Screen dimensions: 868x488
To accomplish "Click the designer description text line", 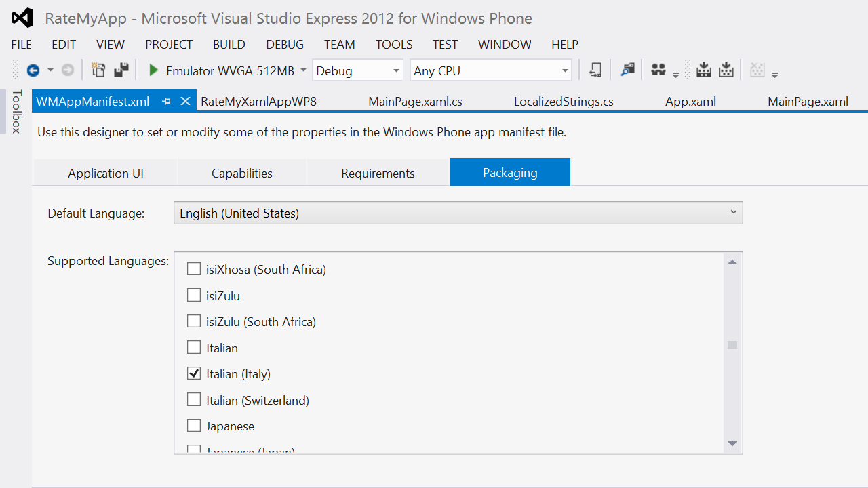I will click(302, 132).
